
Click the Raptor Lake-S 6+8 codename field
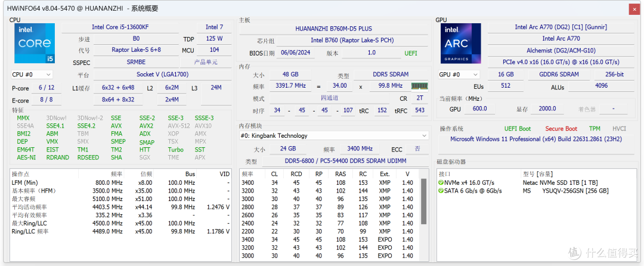[x=136, y=50]
